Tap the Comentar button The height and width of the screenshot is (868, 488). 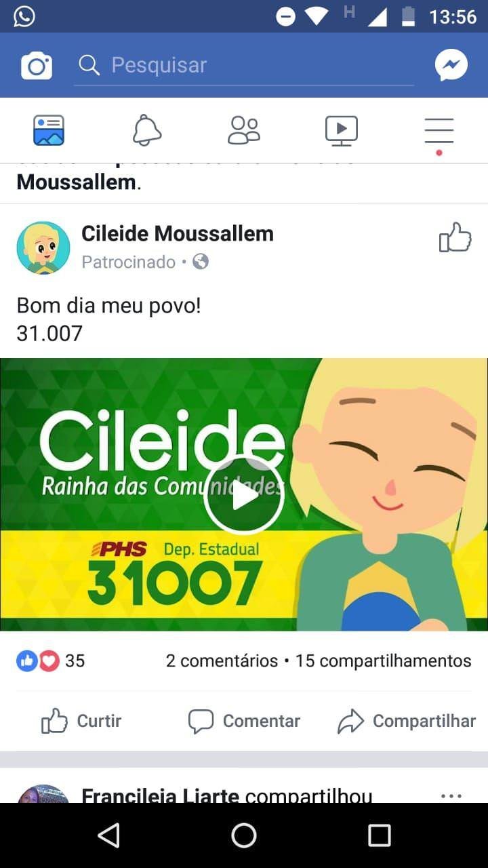coord(244,721)
